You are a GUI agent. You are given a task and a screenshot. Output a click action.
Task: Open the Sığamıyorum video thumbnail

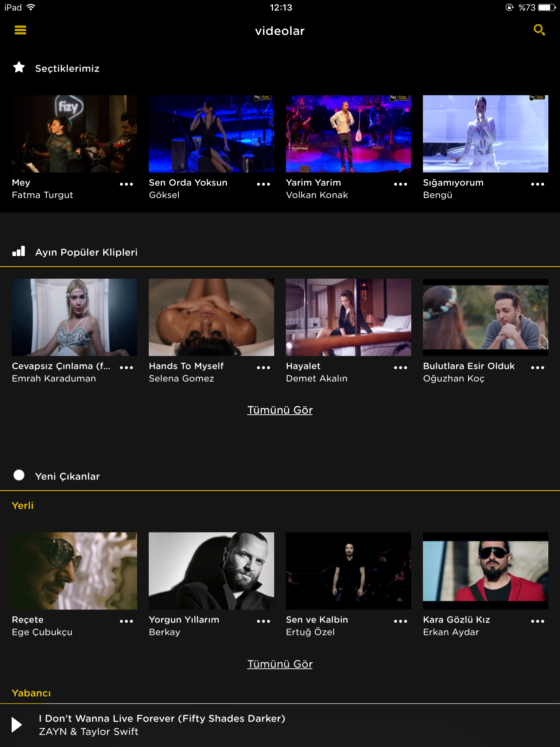(x=486, y=134)
